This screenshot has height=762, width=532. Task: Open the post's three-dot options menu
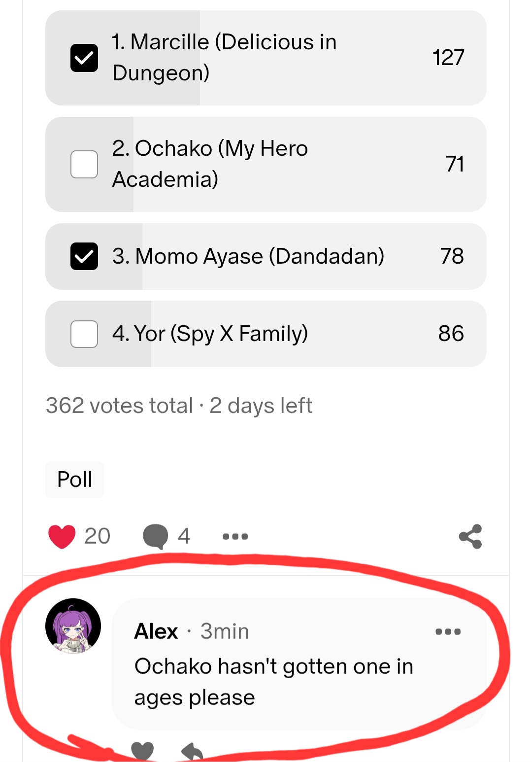235,536
